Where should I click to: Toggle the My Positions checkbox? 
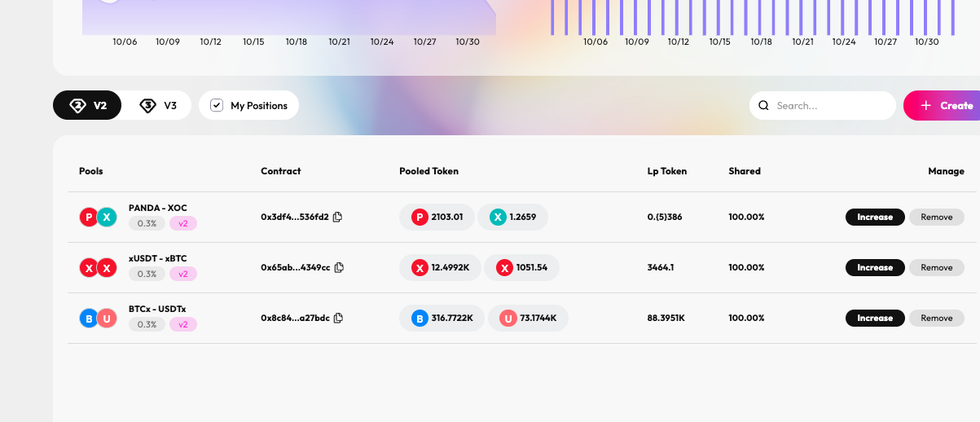tap(217, 105)
